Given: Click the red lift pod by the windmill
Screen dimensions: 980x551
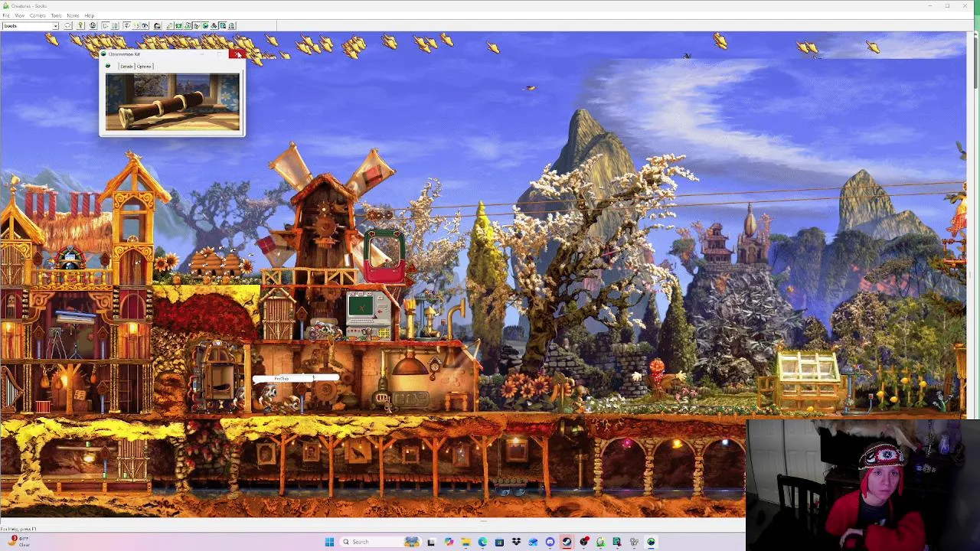Looking at the screenshot, I should pyautogui.click(x=384, y=256).
